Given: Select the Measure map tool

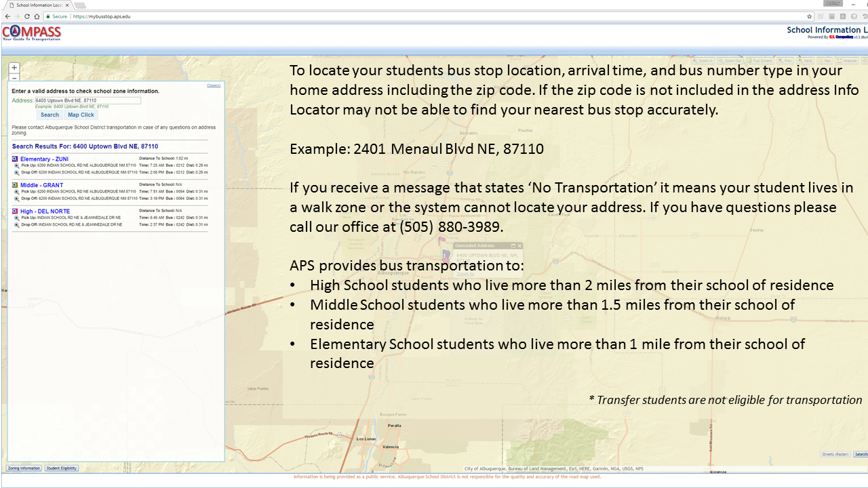Looking at the screenshot, I should (x=847, y=61).
